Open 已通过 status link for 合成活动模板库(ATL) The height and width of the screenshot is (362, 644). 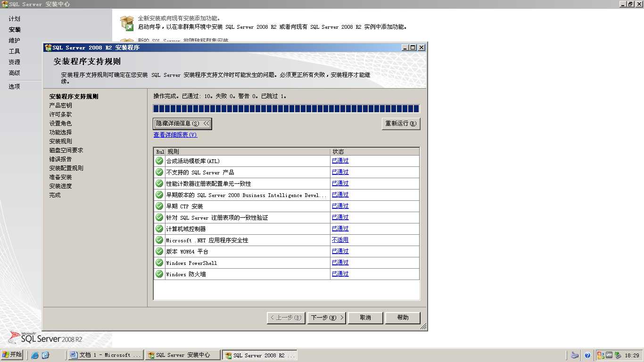pyautogui.click(x=340, y=161)
